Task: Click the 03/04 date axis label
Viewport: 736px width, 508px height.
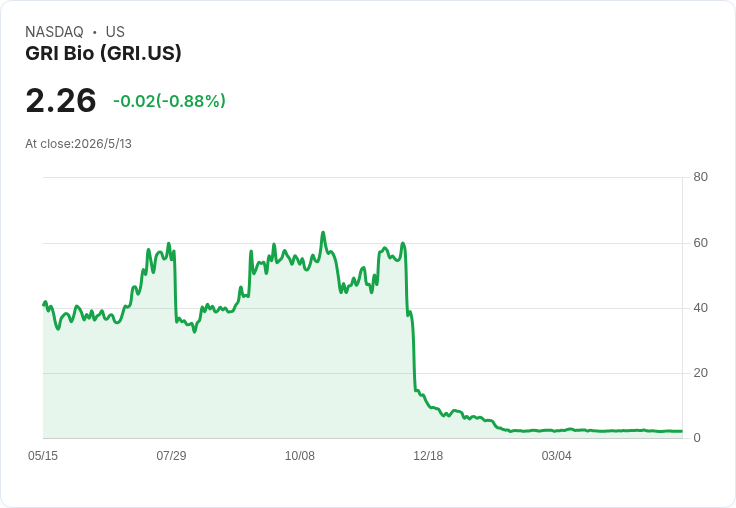Action: tap(556, 456)
